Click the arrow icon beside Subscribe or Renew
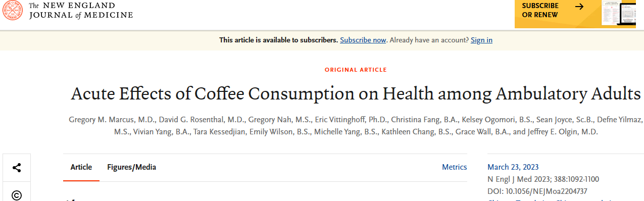This screenshot has width=644, height=201. coord(579,7)
